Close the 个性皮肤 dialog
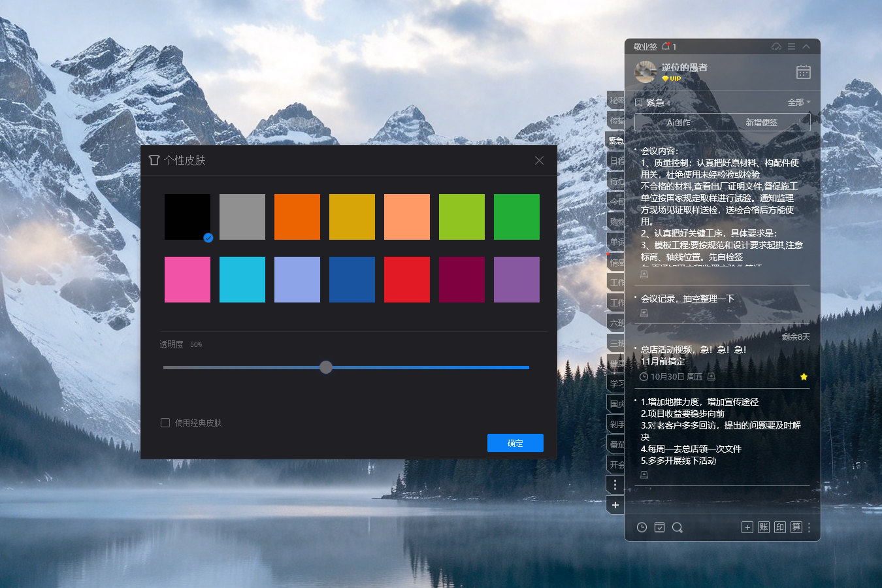The height and width of the screenshot is (588, 882). click(539, 160)
